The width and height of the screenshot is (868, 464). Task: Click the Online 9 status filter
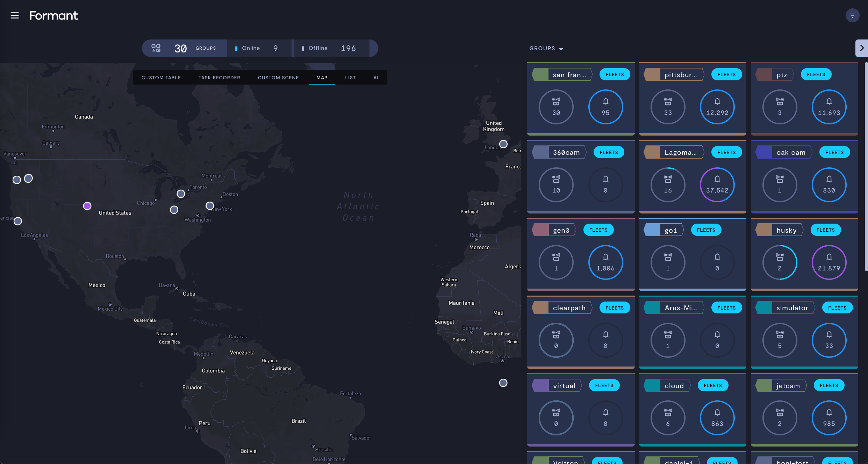click(x=259, y=48)
